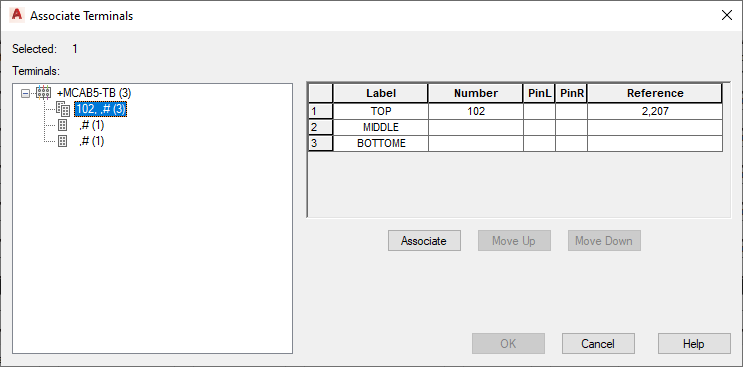Select row 1 header in the table

pyautogui.click(x=321, y=112)
